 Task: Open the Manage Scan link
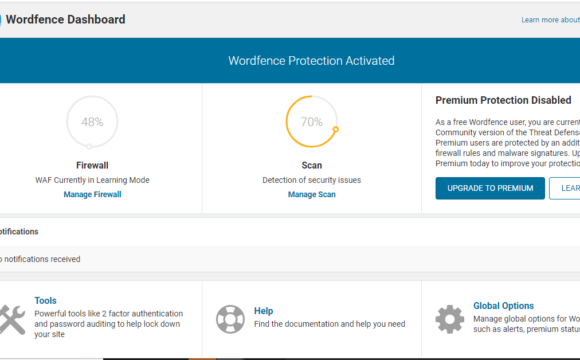click(x=312, y=194)
